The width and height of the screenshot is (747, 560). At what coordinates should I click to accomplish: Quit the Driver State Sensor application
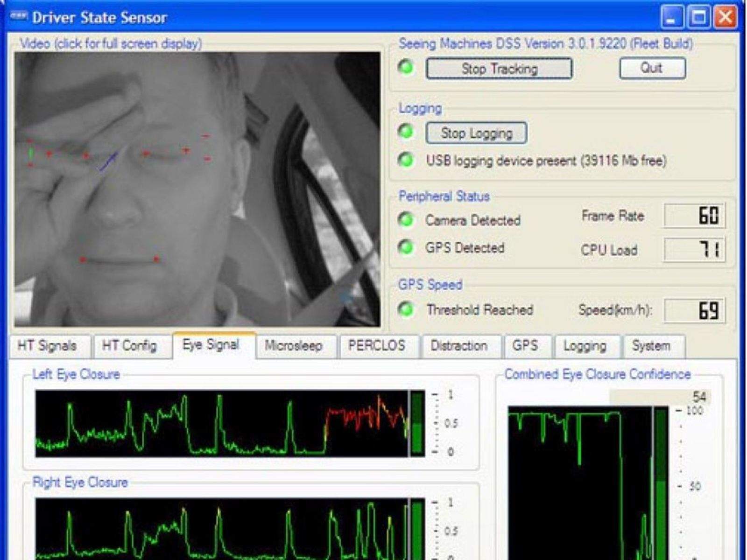652,68
